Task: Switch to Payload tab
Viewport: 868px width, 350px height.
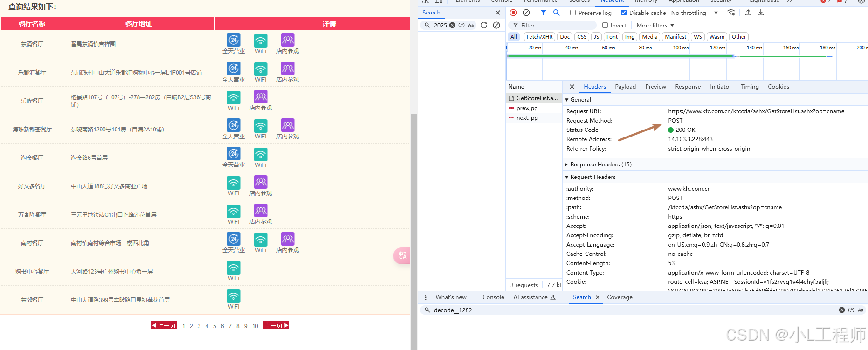Action: pos(625,87)
